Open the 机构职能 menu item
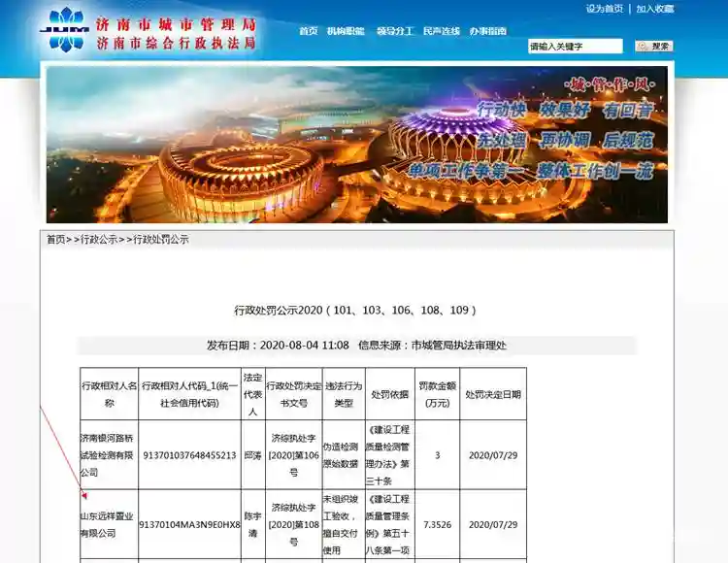The height and width of the screenshot is (563, 728). click(x=346, y=31)
